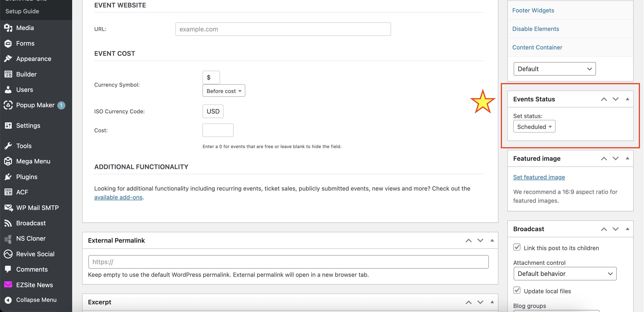644x312 pixels.
Task: Click the Media icon in sidebar
Action: click(x=8, y=28)
